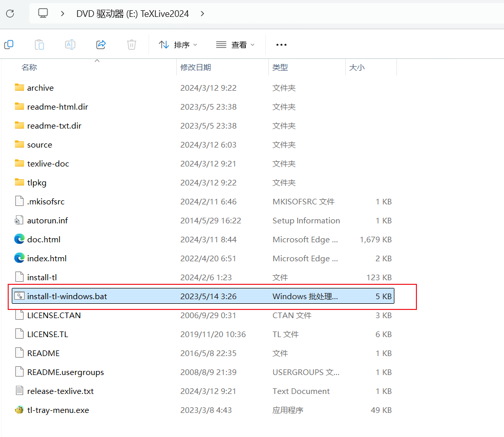Viewport: 504px width, 437px height.
Task: Click the Rename toolbar icon
Action: point(70,45)
